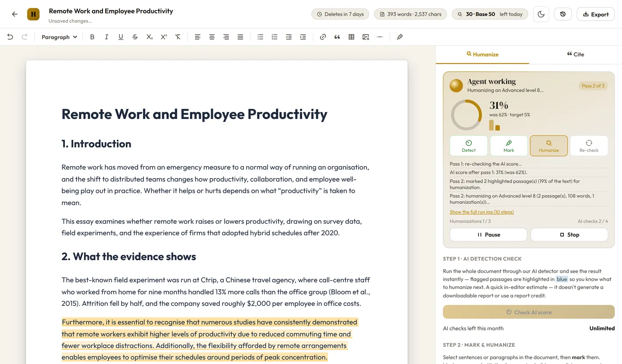Click the score history bar chart
Image resolution: width=622 pixels, height=364 pixels.
(x=494, y=125)
